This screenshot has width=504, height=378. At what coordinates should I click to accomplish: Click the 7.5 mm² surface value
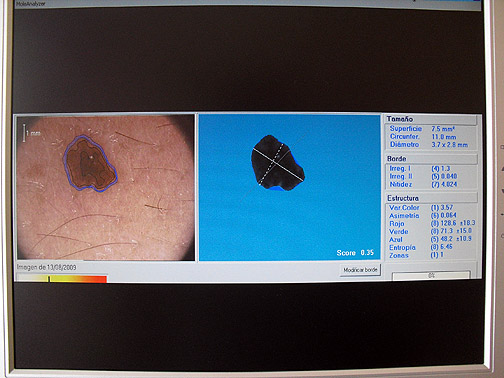click(443, 129)
